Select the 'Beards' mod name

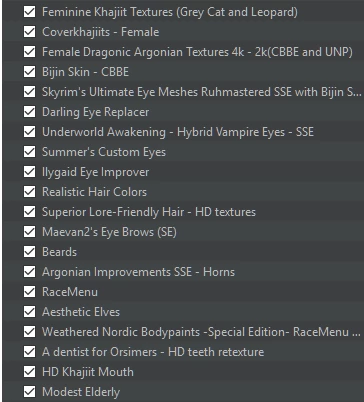59,252
